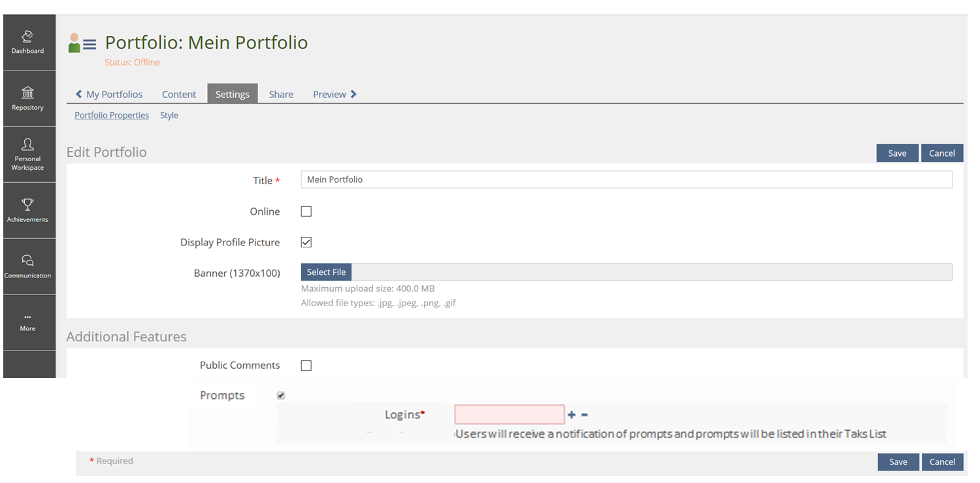980x483 pixels.
Task: Open the Communication chat icon
Action: [x=27, y=261]
